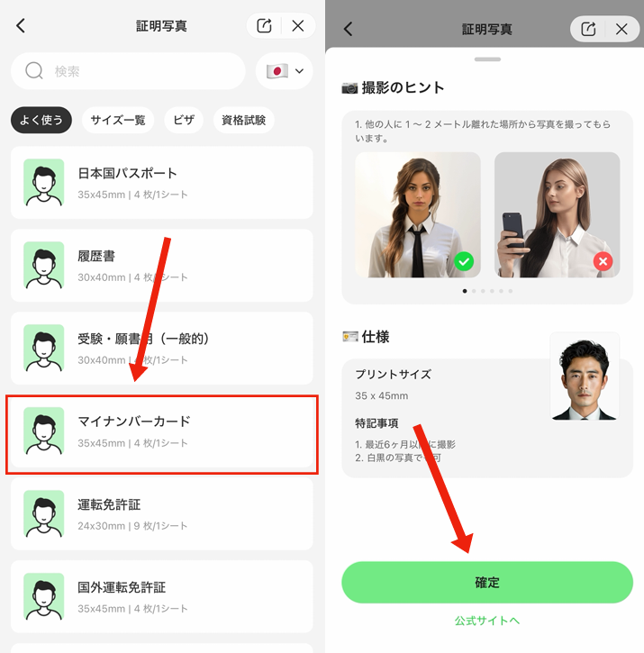Go back using right screen's back arrow
Image resolution: width=644 pixels, height=653 pixels.
(349, 29)
